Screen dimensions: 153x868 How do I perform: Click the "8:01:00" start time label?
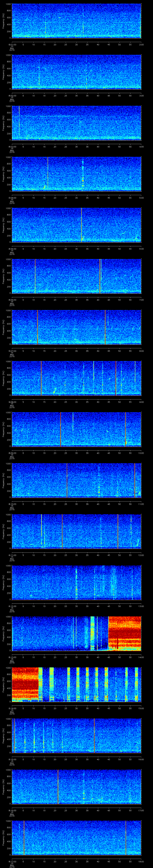[x=12, y=44]
